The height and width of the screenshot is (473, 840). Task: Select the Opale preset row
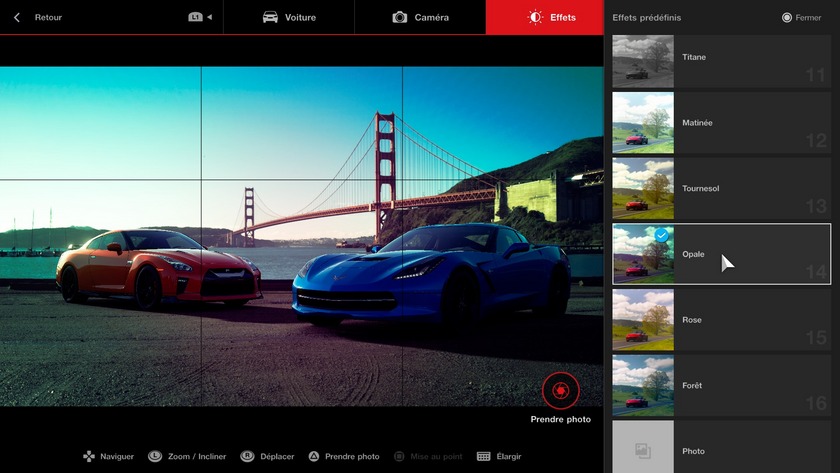pyautogui.click(x=722, y=254)
